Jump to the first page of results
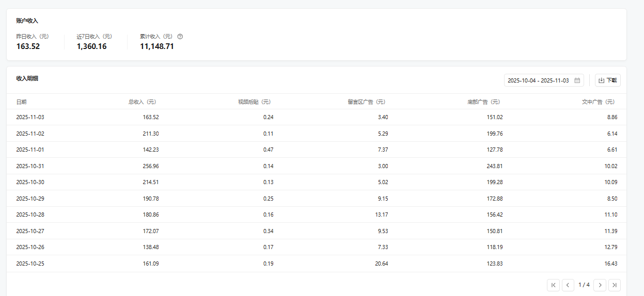This screenshot has width=644, height=296. 553,285
